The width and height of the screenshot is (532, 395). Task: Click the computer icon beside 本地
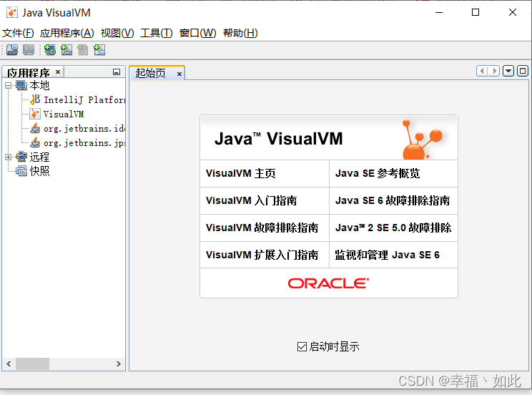coord(21,86)
